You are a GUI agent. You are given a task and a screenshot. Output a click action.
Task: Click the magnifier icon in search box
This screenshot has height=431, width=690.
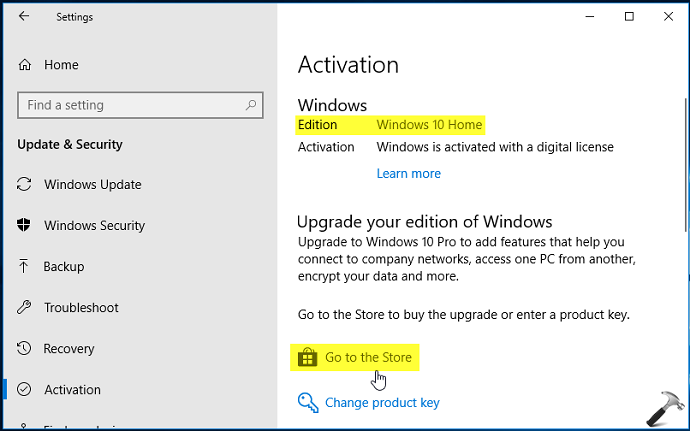pyautogui.click(x=251, y=105)
